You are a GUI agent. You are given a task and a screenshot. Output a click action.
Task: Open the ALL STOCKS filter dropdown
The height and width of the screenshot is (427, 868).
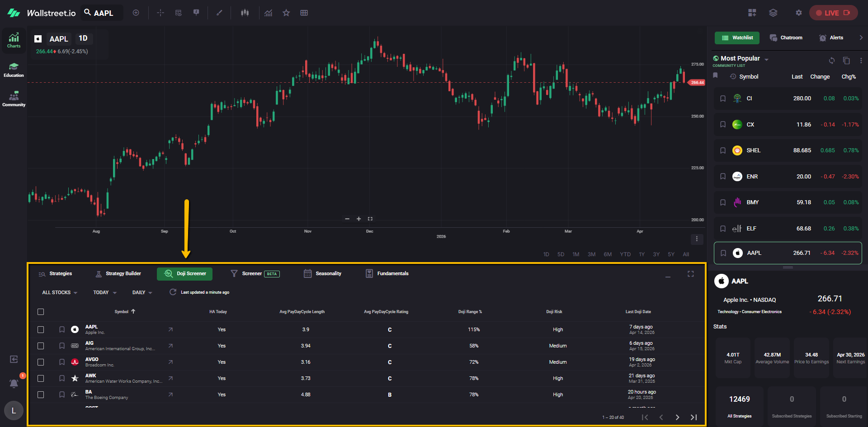coord(60,293)
